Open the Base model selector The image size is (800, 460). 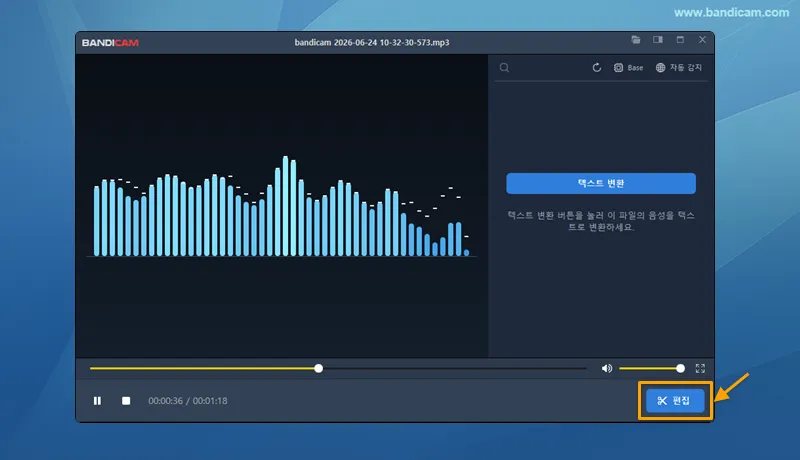[x=628, y=68]
